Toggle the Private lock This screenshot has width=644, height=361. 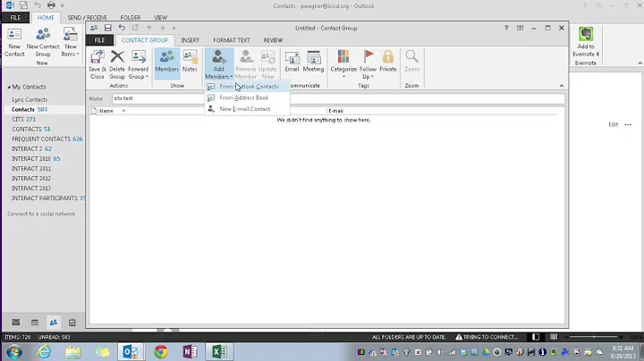[387, 61]
